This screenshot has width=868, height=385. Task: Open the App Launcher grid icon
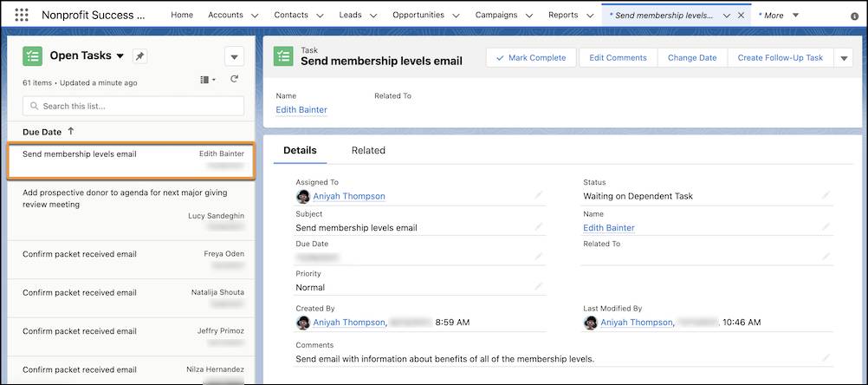pos(22,15)
